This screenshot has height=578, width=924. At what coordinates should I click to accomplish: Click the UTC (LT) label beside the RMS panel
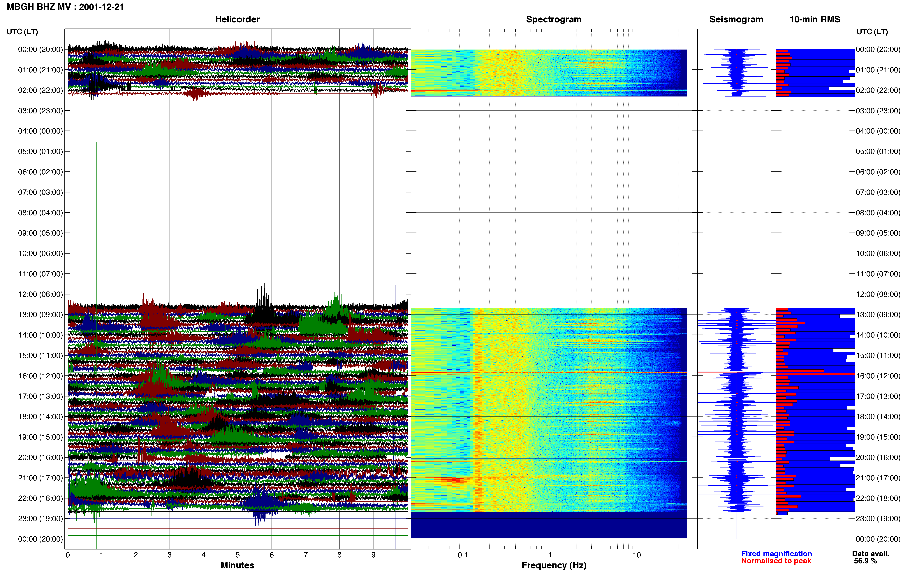coord(872,32)
